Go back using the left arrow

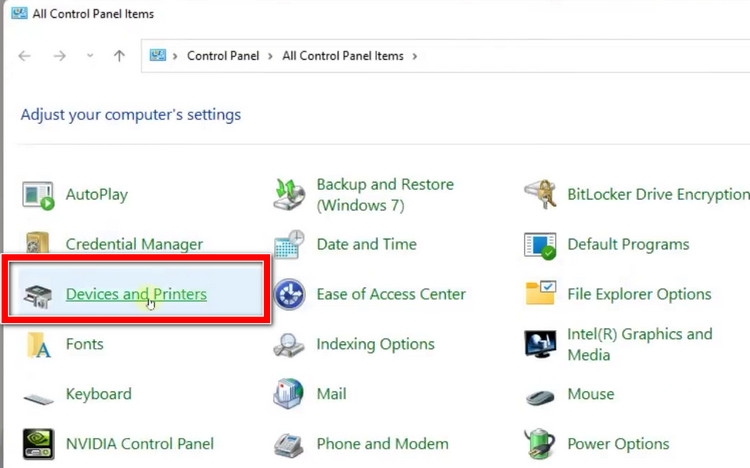click(x=24, y=56)
